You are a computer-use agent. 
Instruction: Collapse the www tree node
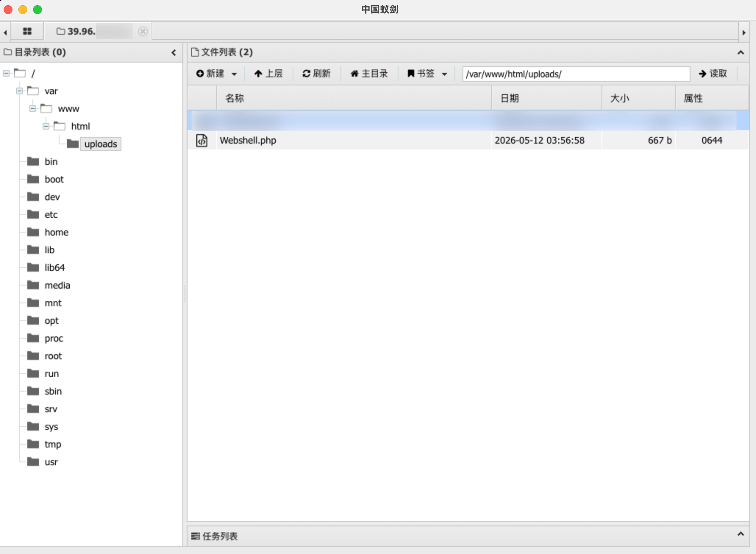(33, 109)
